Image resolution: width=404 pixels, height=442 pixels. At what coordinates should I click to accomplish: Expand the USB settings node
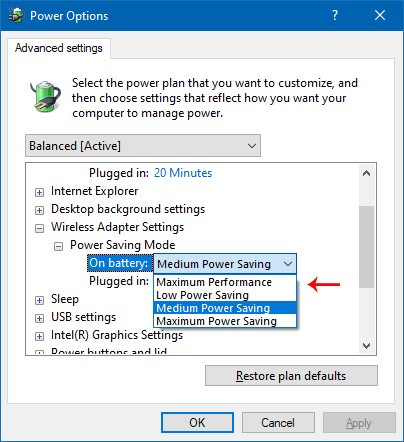pyautogui.click(x=39, y=318)
